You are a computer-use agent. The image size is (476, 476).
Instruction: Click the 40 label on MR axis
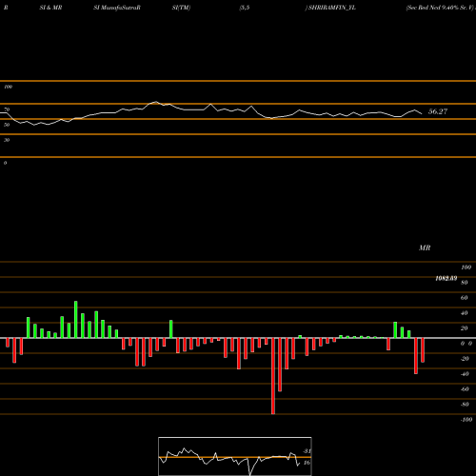coord(465,313)
